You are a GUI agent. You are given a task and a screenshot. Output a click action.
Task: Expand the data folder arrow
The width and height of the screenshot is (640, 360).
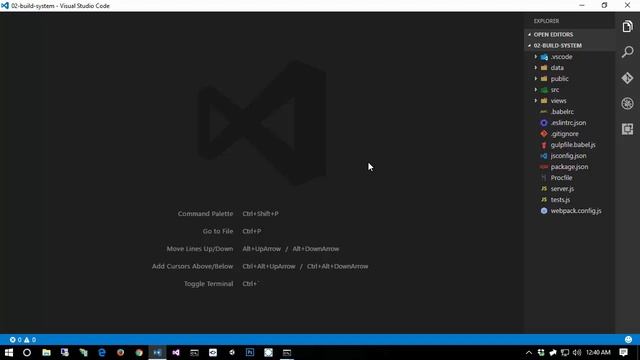536,68
